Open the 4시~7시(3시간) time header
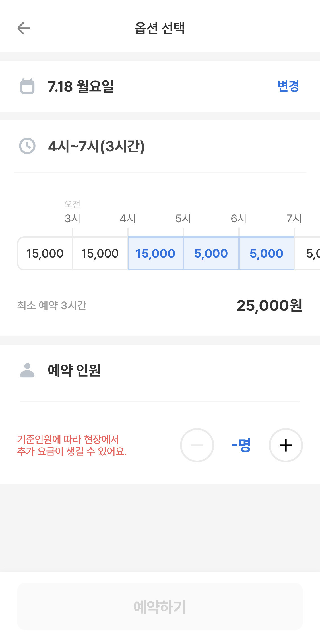Image resolution: width=320 pixels, height=644 pixels. [96, 146]
